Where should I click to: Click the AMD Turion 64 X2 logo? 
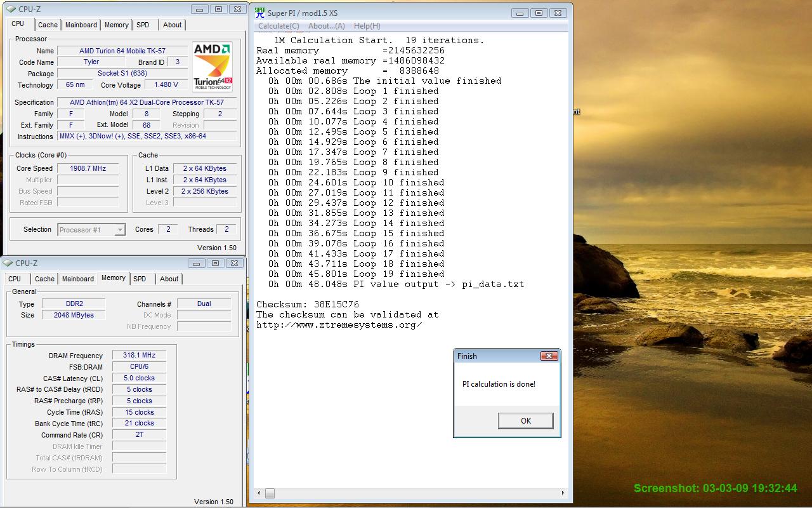click(x=213, y=67)
